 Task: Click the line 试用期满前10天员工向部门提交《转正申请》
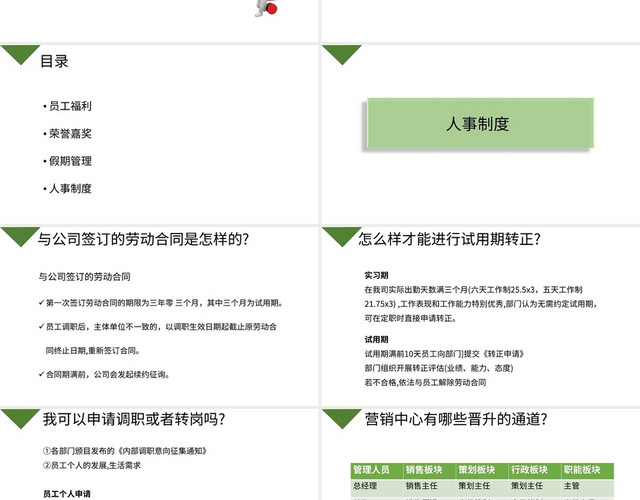(x=444, y=354)
